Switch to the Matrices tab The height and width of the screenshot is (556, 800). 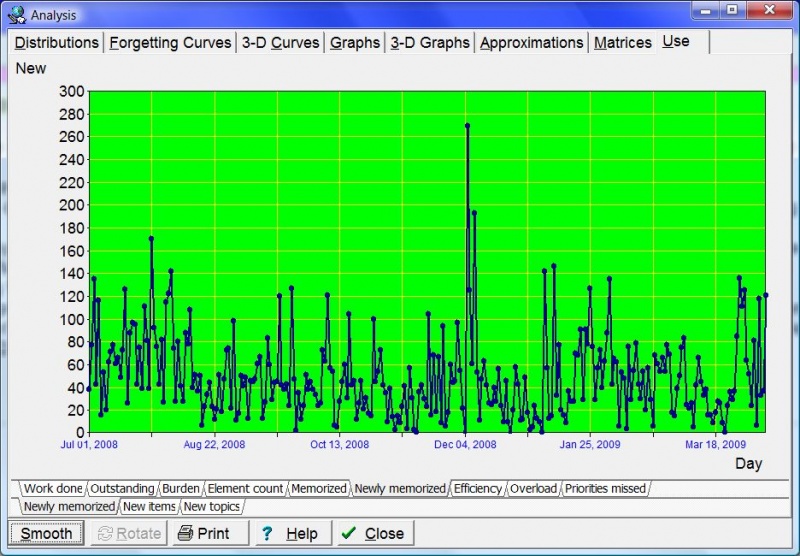pyautogui.click(x=622, y=43)
